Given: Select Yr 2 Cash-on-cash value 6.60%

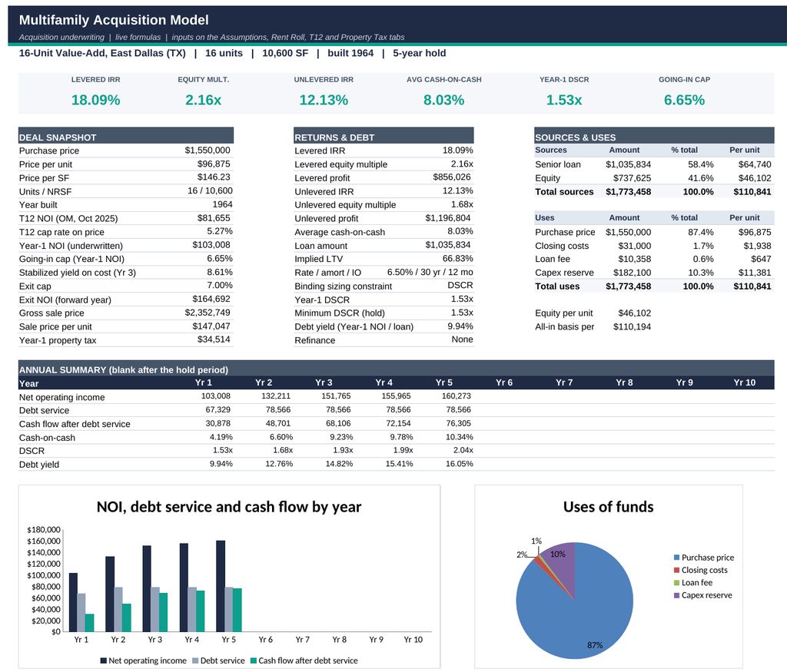Looking at the screenshot, I should point(281,437).
